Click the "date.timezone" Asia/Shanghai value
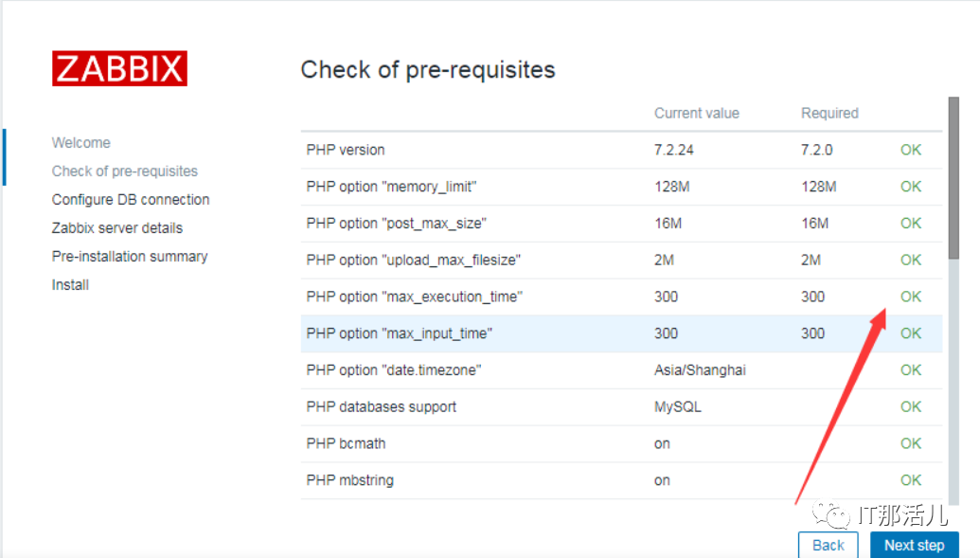The width and height of the screenshot is (980, 558). pyautogui.click(x=700, y=370)
